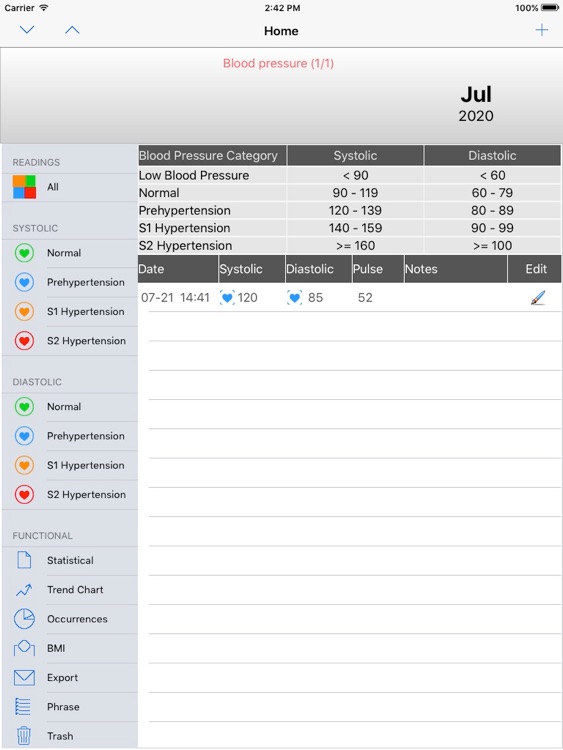This screenshot has height=750, width=563.
Task: Edit the 07-21 reading with pencil icon
Action: click(x=538, y=298)
